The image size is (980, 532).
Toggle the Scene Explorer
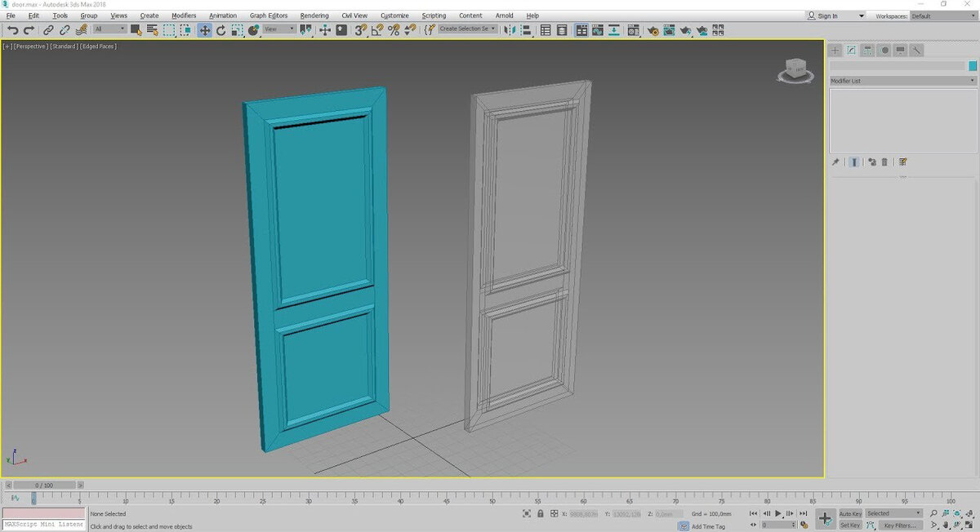[x=546, y=29]
